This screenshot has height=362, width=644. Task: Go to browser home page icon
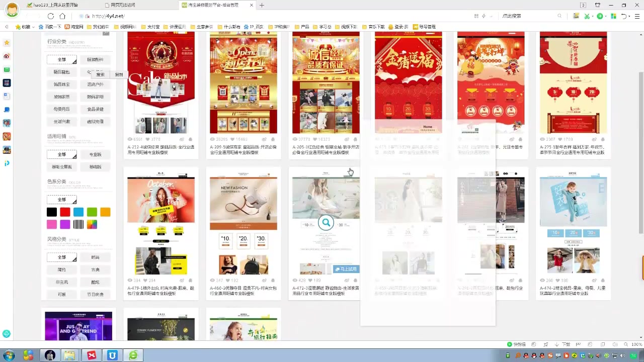click(62, 16)
